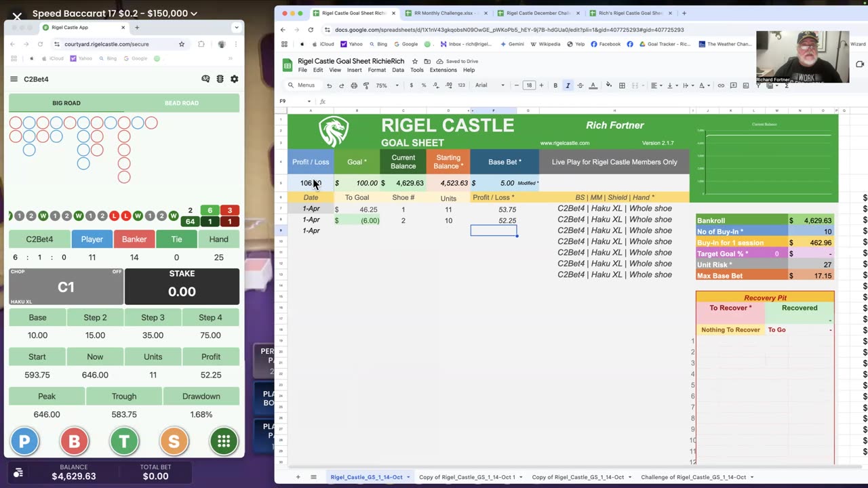Click the traffic light icon in app header
868x488 pixels.
(x=220, y=79)
